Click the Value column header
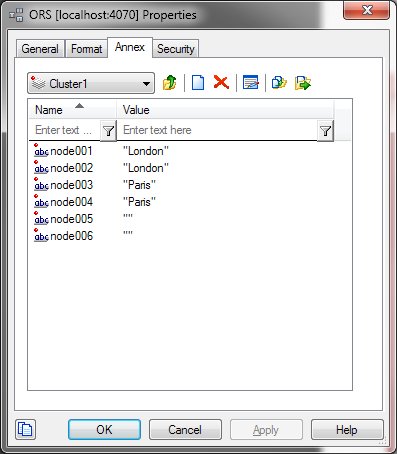Viewport: 397px width, 454px height. click(x=225, y=109)
